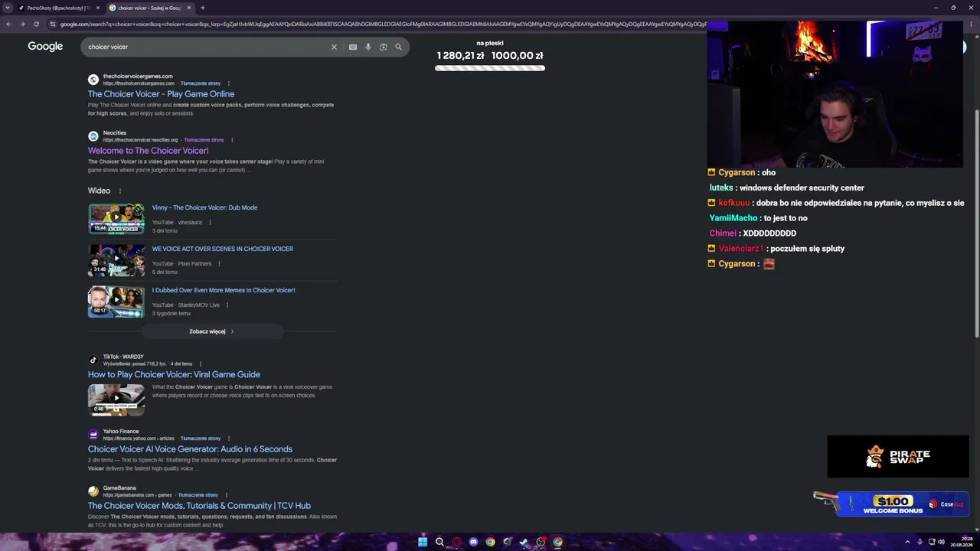Open more options for the StanleyMOV Live video
980x551 pixels.
coord(227,305)
